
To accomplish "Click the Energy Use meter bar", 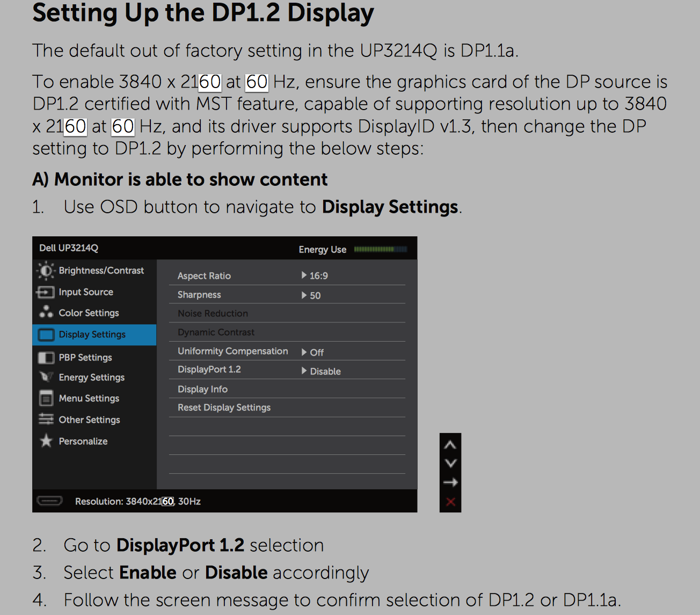I will [x=380, y=249].
